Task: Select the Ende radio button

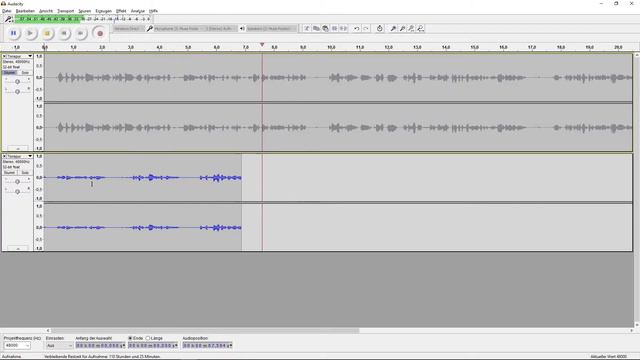Action: [130, 338]
